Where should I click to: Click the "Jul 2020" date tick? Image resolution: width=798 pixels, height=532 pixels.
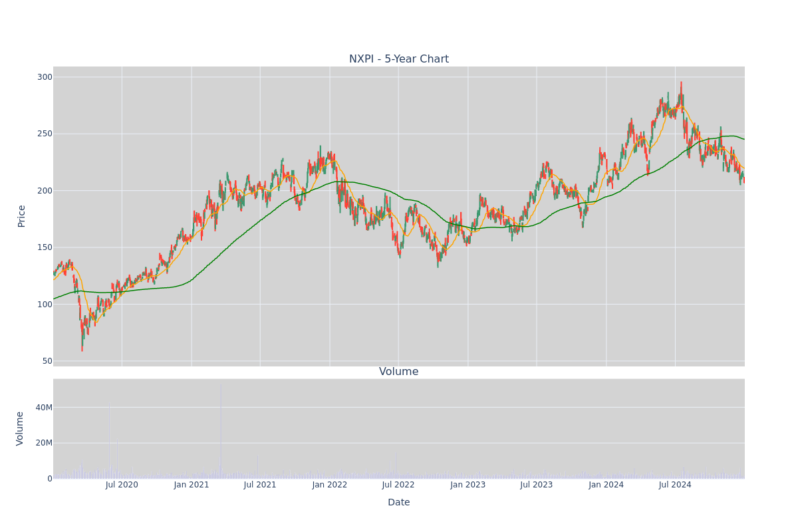pyautogui.click(x=122, y=485)
